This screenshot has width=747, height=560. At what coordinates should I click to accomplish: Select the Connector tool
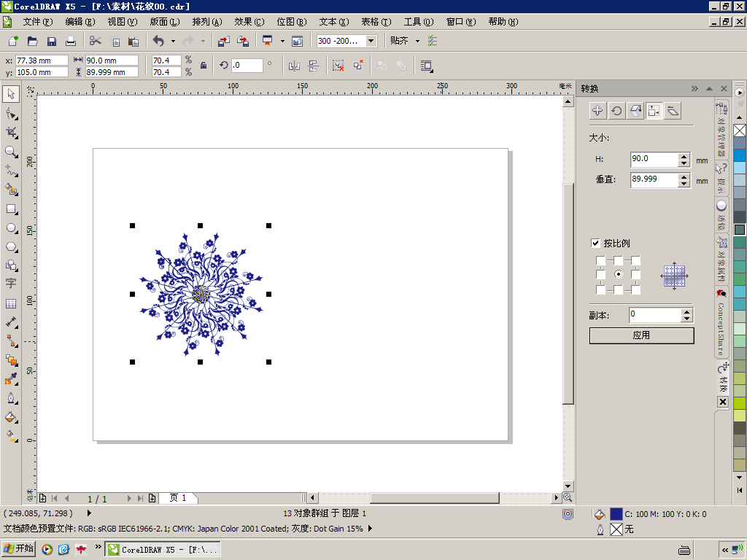pyautogui.click(x=11, y=341)
